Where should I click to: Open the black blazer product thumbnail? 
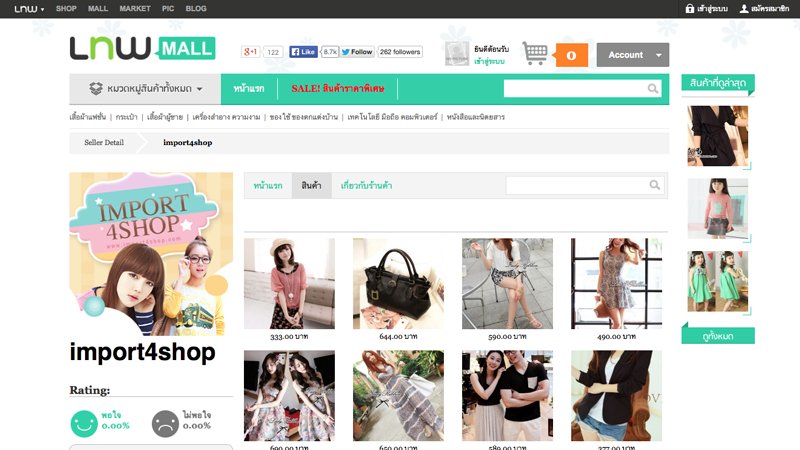click(x=616, y=395)
